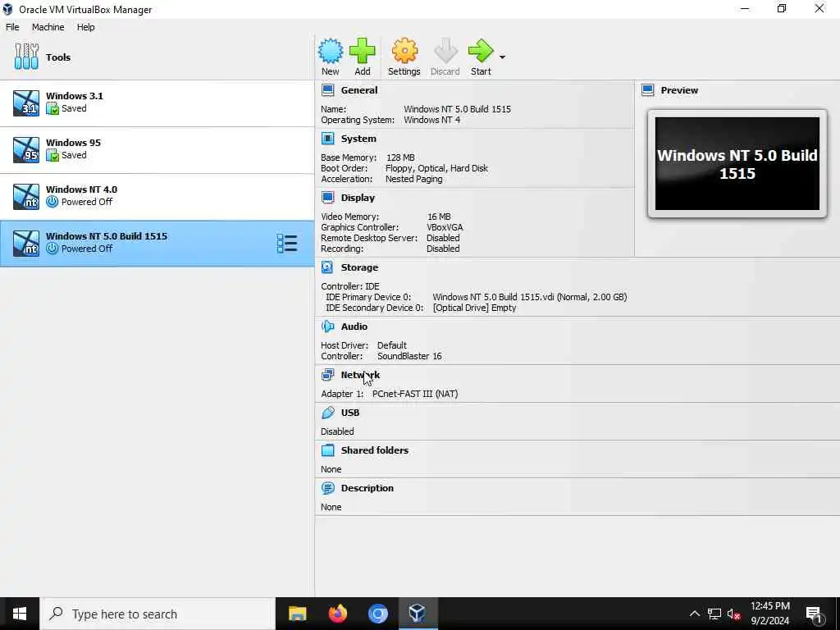Viewport: 840px width, 630px height.
Task: Open the Tools section icon
Action: click(26, 57)
